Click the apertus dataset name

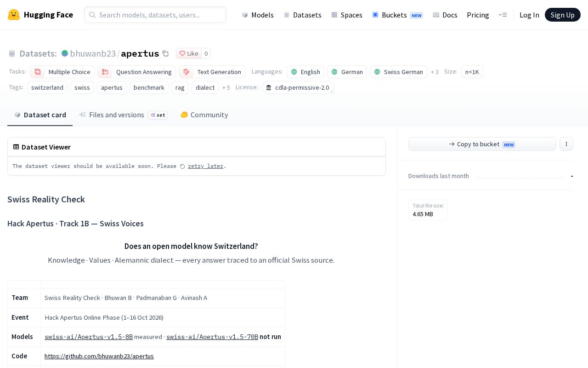coord(140,53)
